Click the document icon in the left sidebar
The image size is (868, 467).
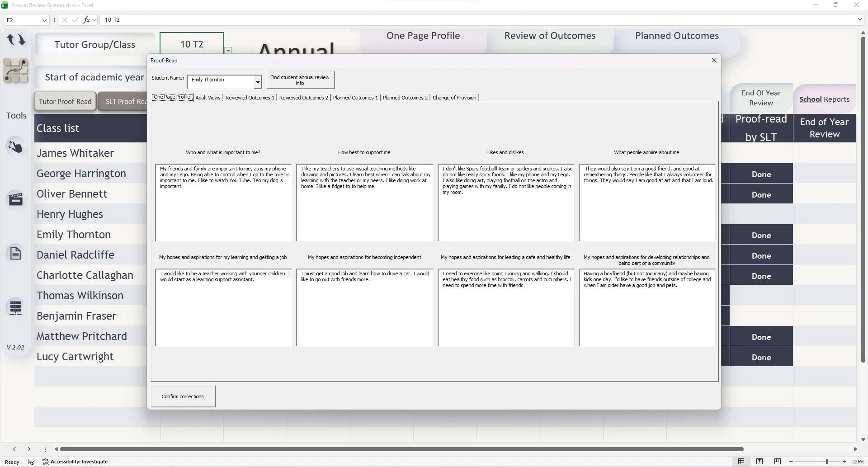tap(16, 254)
